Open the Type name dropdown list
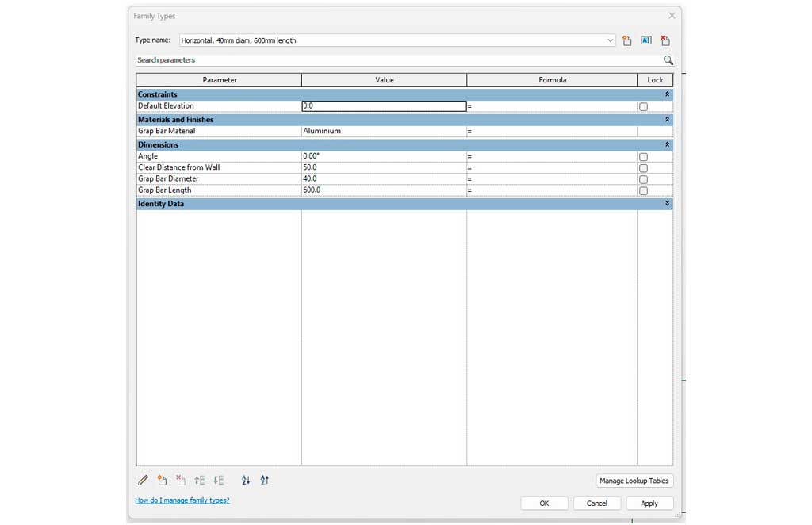Image resolution: width=812 pixels, height=525 pixels. click(610, 40)
